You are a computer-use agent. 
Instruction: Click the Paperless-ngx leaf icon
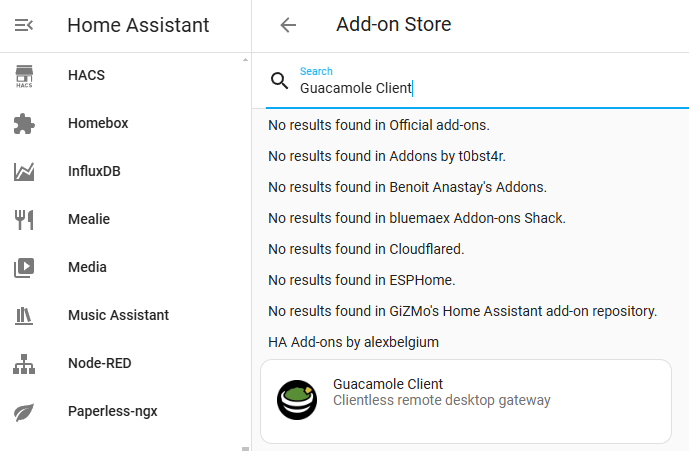(24, 411)
